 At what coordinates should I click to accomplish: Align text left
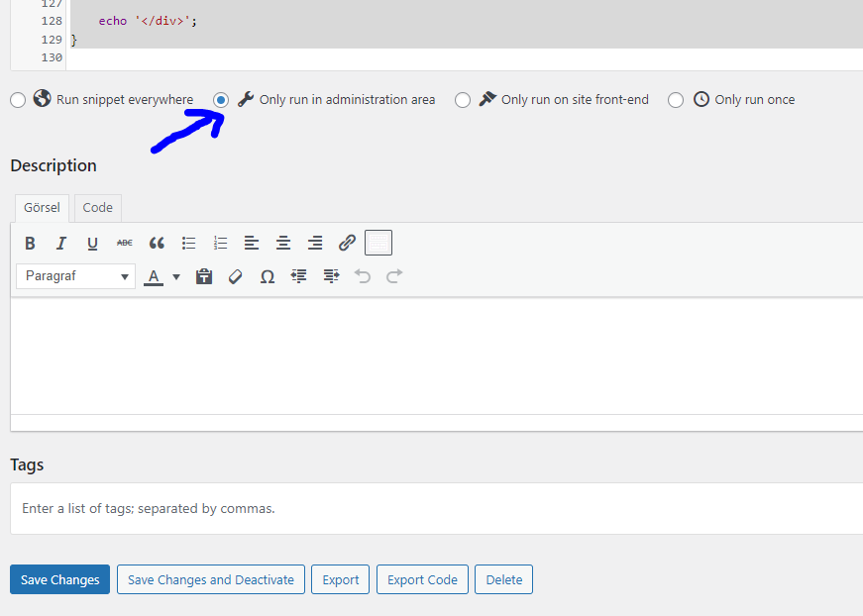[252, 243]
